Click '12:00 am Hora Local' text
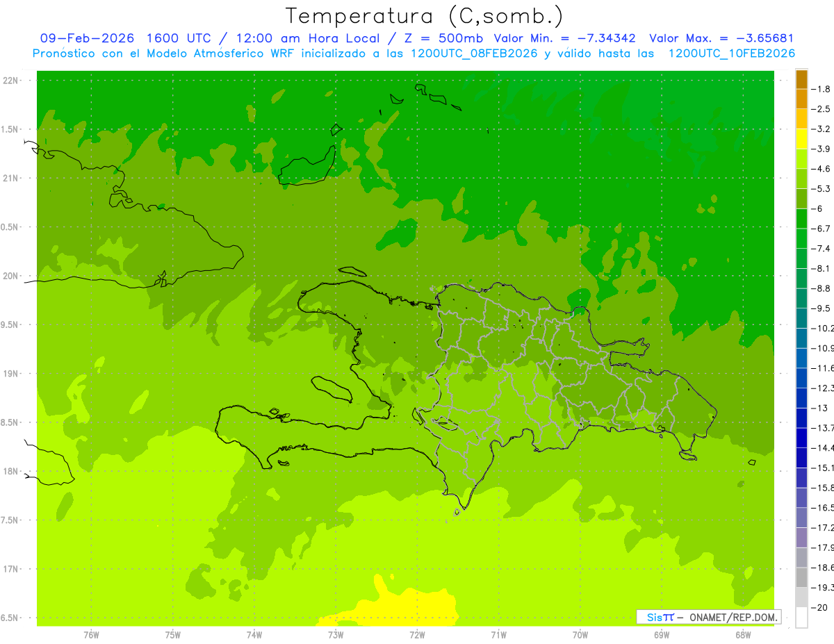Screen dimensions: 834x644 point(309,39)
